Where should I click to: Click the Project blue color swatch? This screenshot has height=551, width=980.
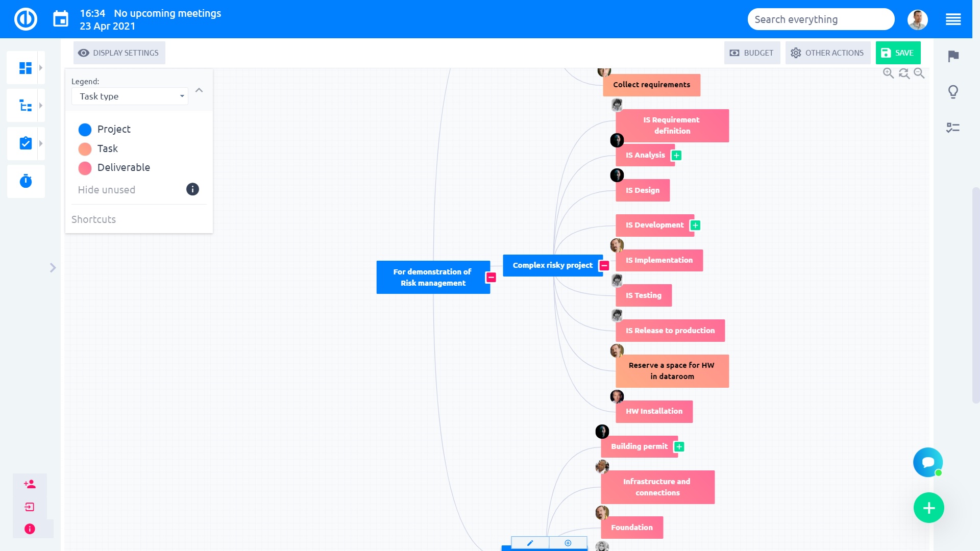tap(85, 130)
